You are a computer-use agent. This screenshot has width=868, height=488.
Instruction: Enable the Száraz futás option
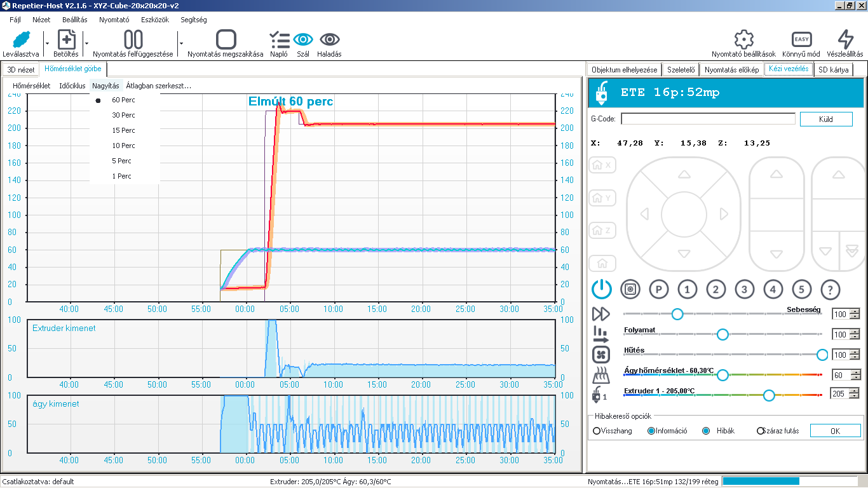click(760, 431)
